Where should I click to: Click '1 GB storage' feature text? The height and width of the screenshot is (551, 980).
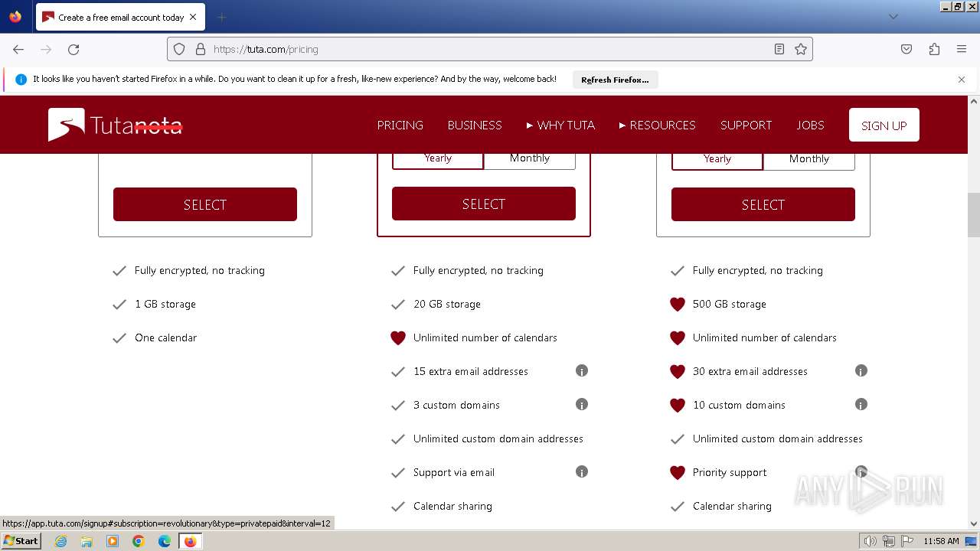coord(165,304)
